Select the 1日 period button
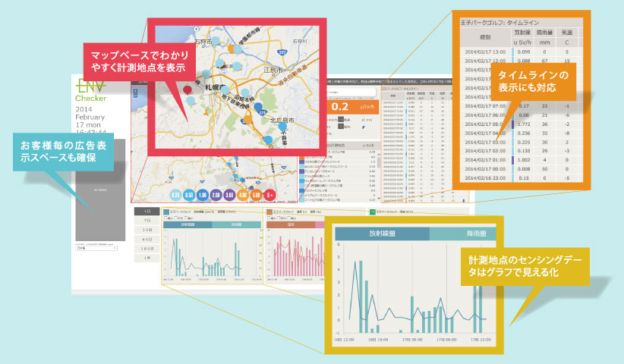Screen dimensions: 624x364 click(x=147, y=211)
